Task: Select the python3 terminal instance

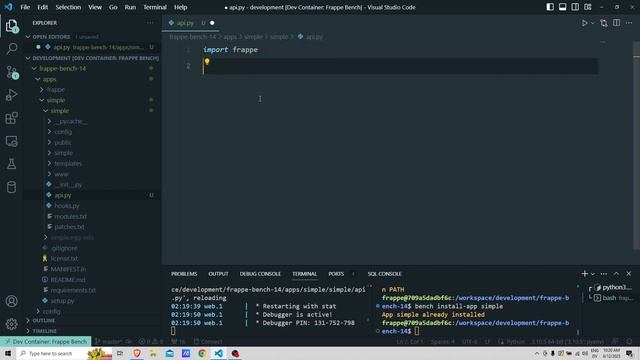Action: [613, 288]
